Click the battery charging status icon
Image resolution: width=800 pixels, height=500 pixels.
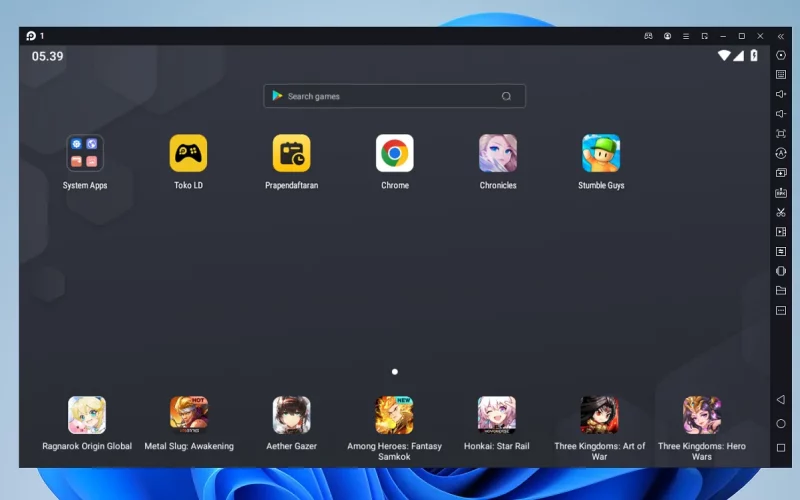[754, 55]
